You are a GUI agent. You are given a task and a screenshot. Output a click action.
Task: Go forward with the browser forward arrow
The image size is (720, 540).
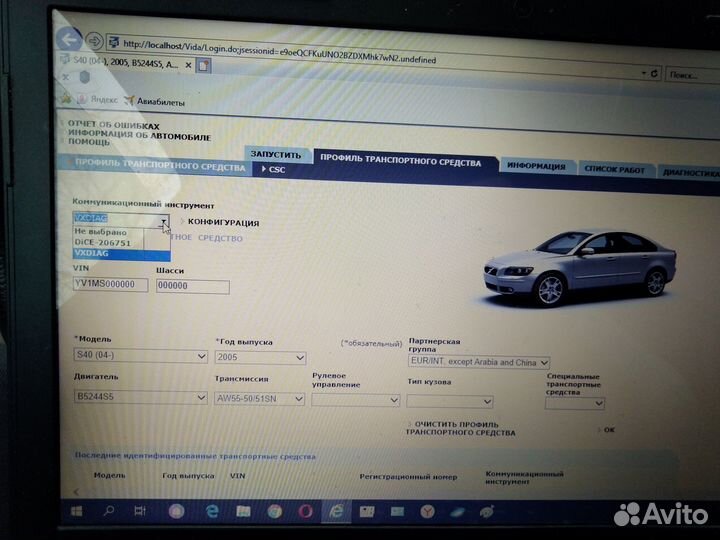tap(95, 41)
